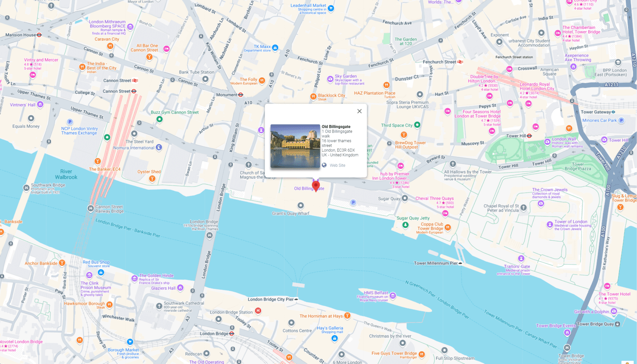This screenshot has width=637, height=364.
Task: Click the Blacklock City restaurant icon
Action: [313, 96]
